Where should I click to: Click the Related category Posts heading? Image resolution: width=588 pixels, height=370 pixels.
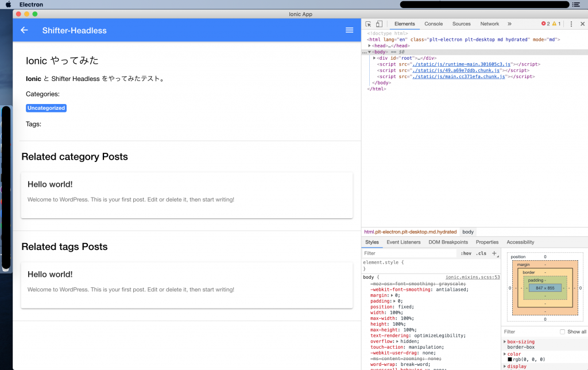point(75,157)
